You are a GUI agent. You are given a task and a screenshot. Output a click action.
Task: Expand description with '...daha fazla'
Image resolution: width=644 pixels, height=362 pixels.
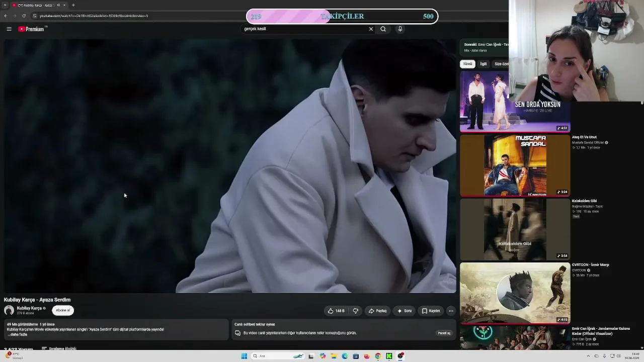pos(17,334)
